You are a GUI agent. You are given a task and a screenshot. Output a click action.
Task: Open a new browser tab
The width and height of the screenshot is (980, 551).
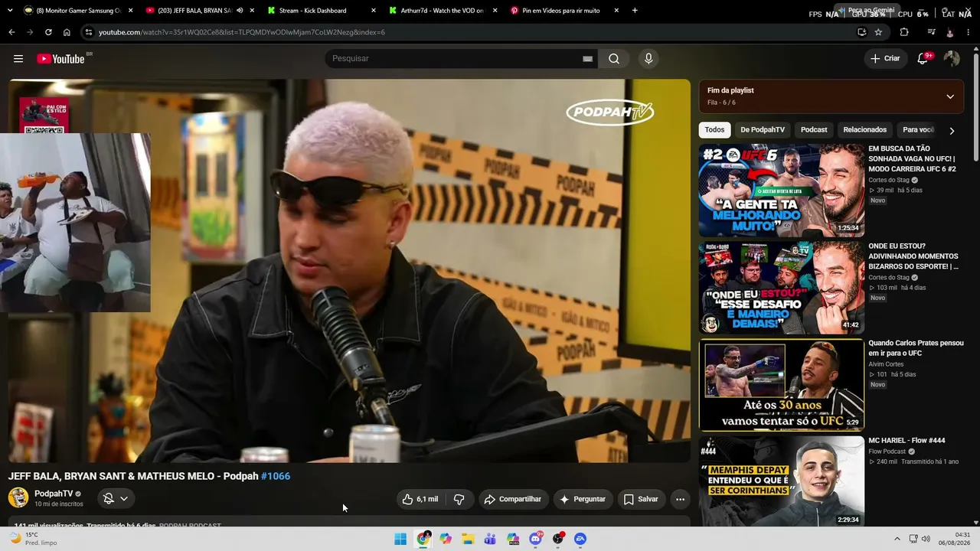(x=635, y=11)
